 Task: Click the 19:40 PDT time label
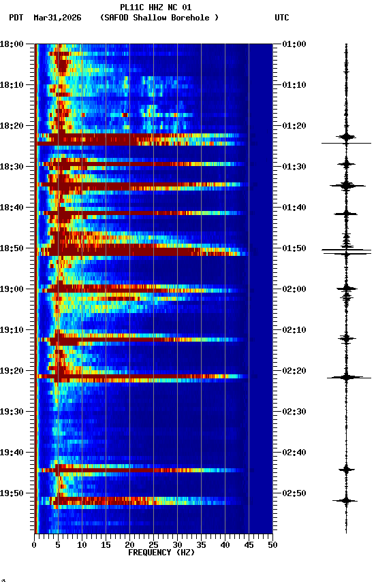point(12,453)
